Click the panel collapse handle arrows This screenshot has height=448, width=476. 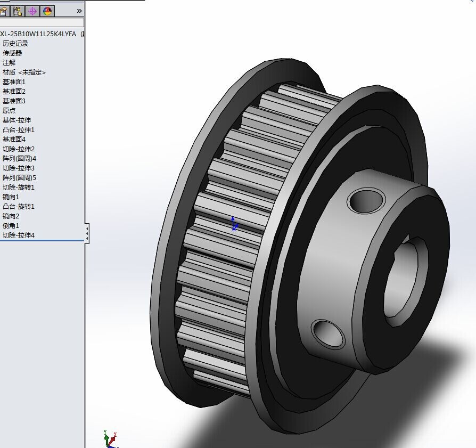pos(87,233)
